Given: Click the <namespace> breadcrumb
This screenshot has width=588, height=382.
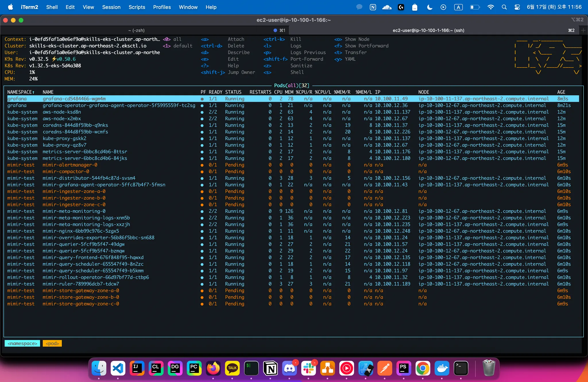Looking at the screenshot, I should point(22,344).
